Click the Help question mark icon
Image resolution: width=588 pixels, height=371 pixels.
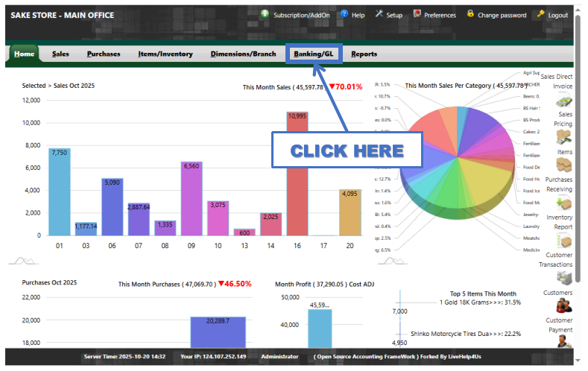pyautogui.click(x=344, y=14)
